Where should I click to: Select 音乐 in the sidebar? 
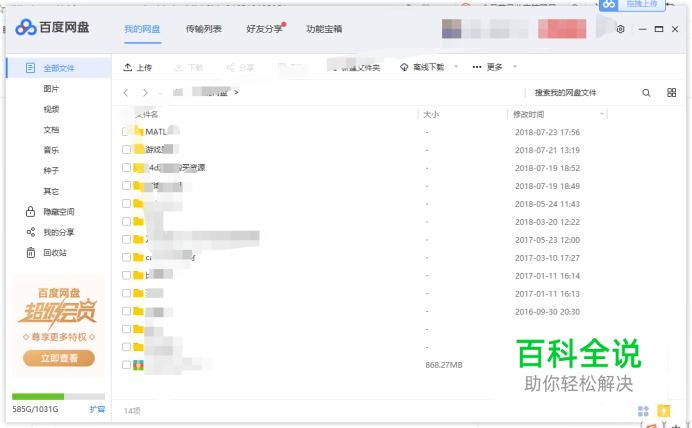[51, 150]
